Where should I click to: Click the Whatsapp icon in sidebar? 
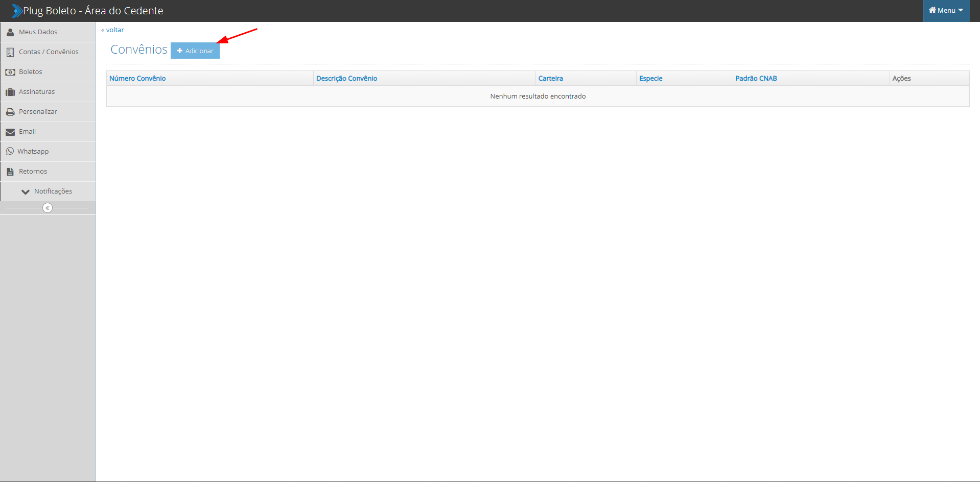point(10,151)
